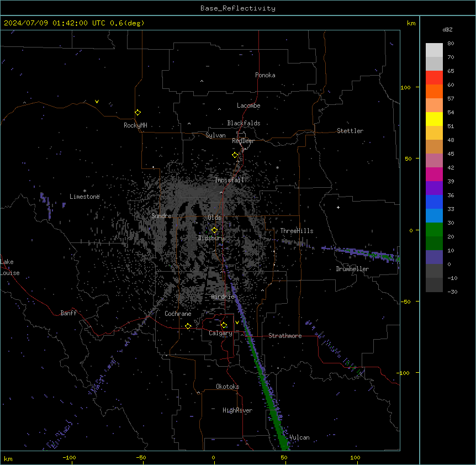This screenshot has height=465, width=476.
Task: Select the yellow diamond marker between Olds and Didsbury
Action: 214,230
